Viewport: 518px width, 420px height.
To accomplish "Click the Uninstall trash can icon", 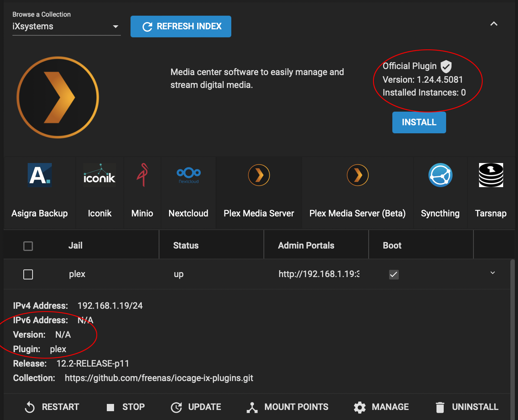I will [x=440, y=407].
